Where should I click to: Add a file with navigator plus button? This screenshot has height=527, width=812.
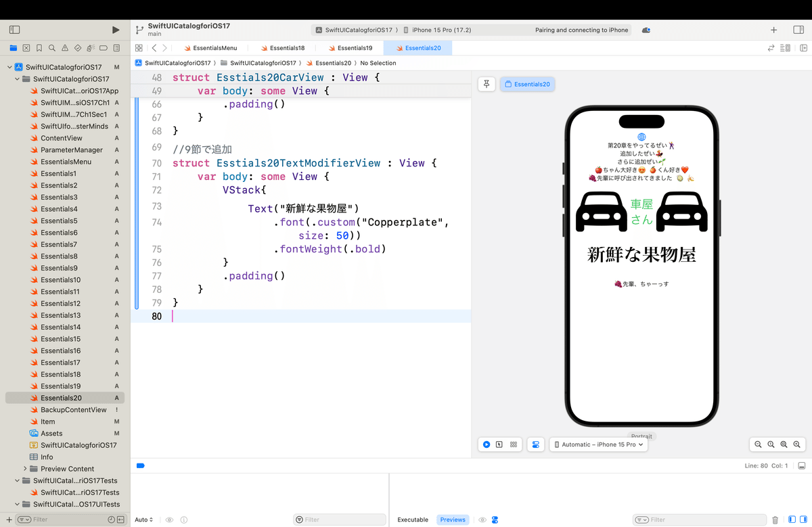[9, 520]
